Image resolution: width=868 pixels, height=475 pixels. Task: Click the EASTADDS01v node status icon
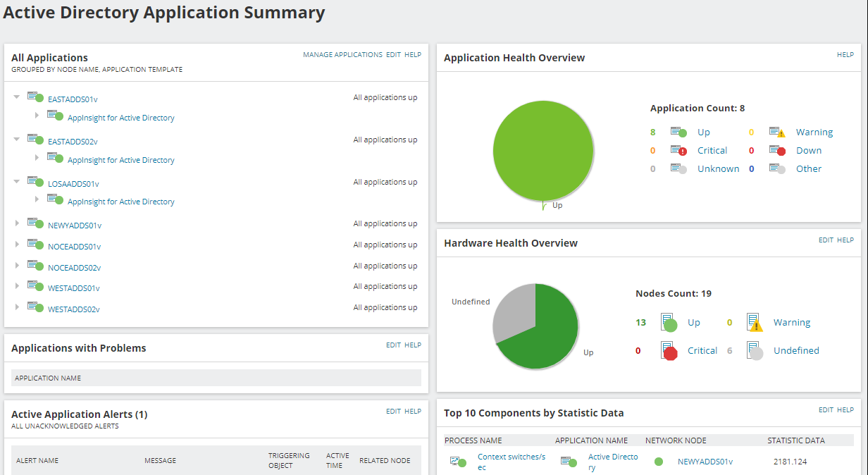35,97
